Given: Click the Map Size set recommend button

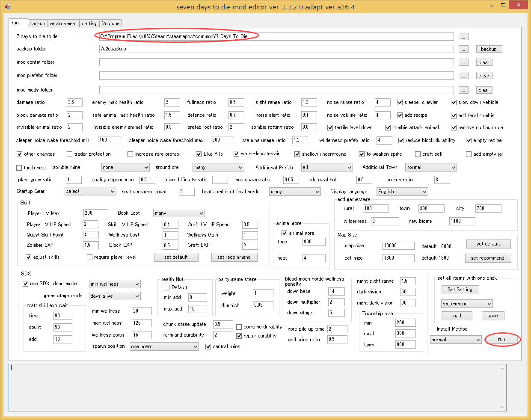Looking at the screenshot, I should click(488, 258).
